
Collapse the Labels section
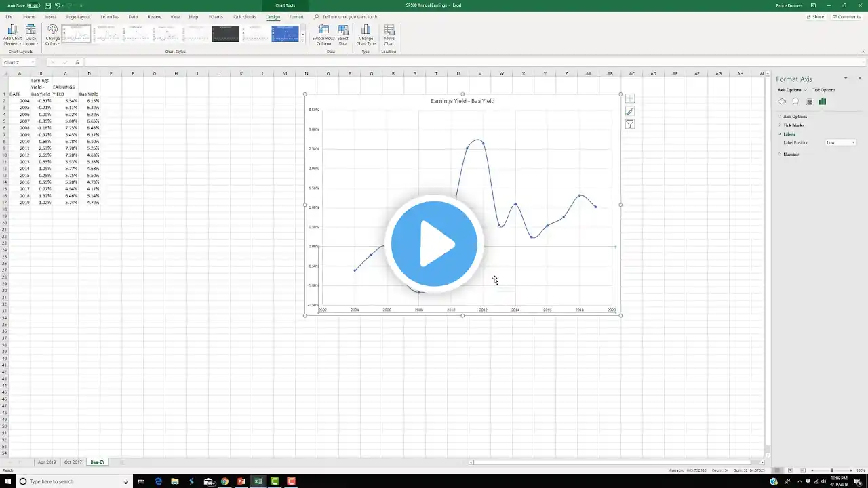789,134
